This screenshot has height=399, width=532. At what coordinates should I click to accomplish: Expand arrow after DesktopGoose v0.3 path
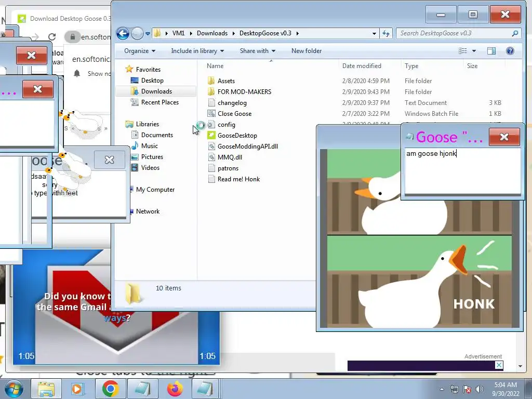(x=298, y=33)
